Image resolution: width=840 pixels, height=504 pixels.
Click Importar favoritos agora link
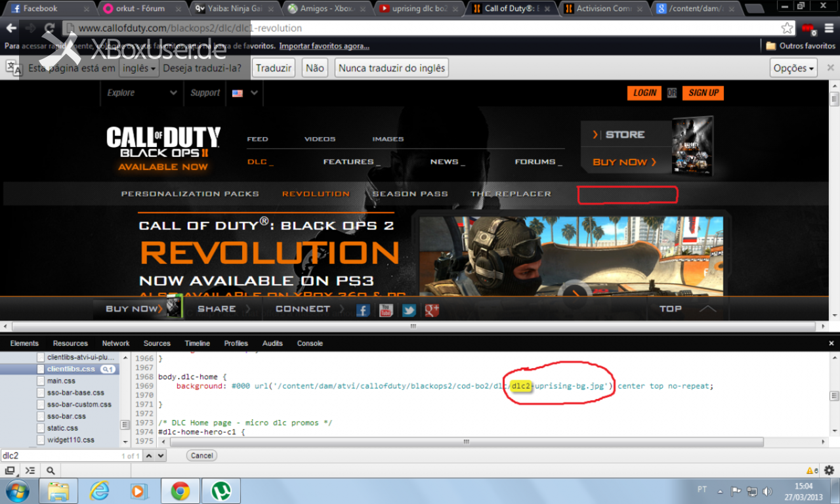pos(324,46)
